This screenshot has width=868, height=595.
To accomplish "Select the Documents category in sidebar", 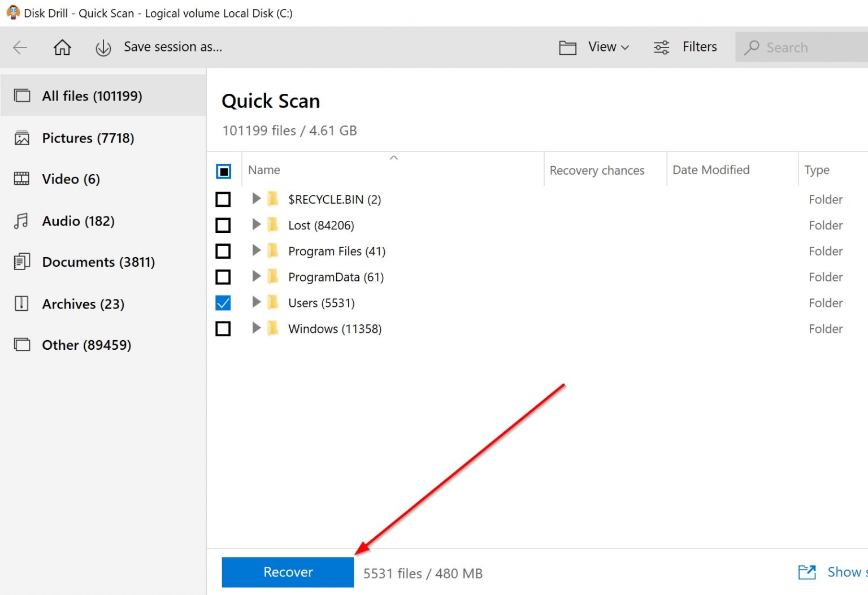I will pyautogui.click(x=98, y=262).
